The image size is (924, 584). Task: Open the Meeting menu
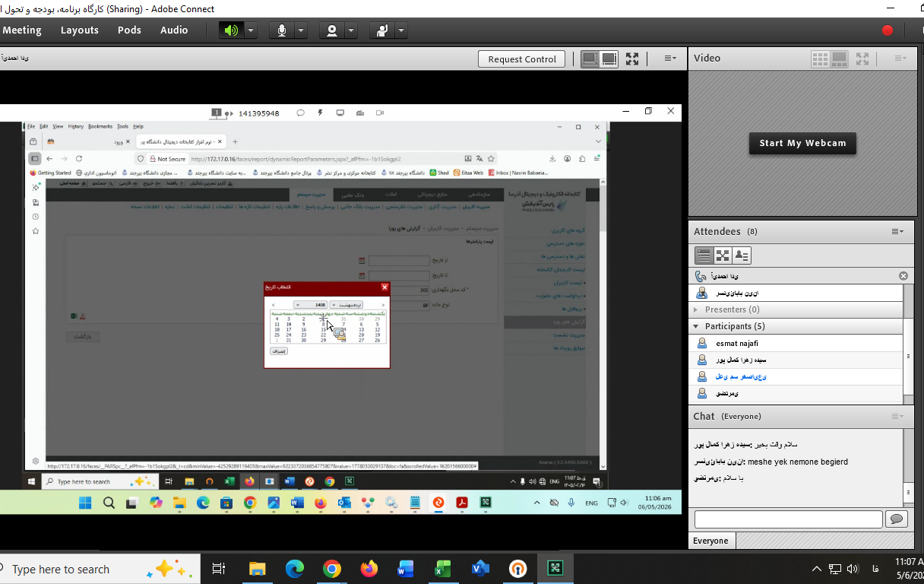click(x=22, y=30)
